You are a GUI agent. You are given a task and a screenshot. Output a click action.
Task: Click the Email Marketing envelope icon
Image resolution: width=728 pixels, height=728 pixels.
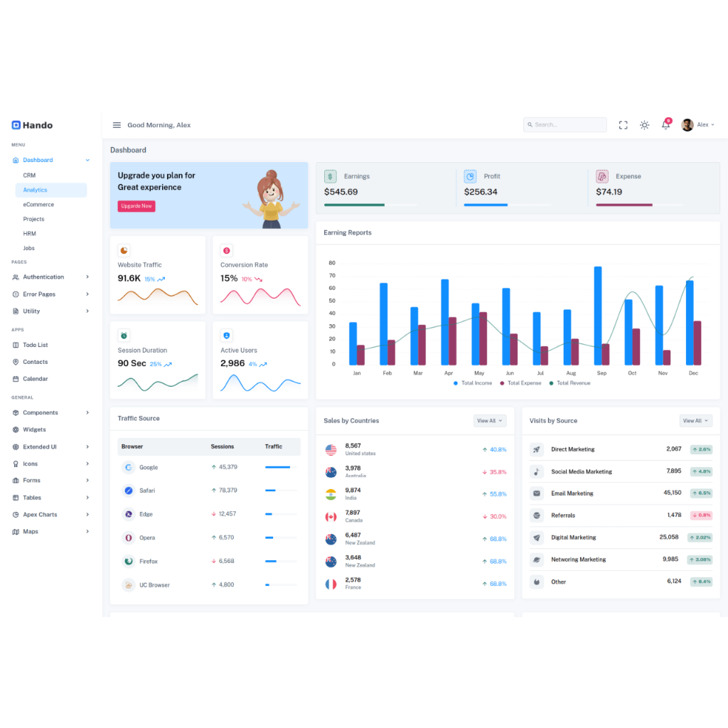pyautogui.click(x=537, y=493)
